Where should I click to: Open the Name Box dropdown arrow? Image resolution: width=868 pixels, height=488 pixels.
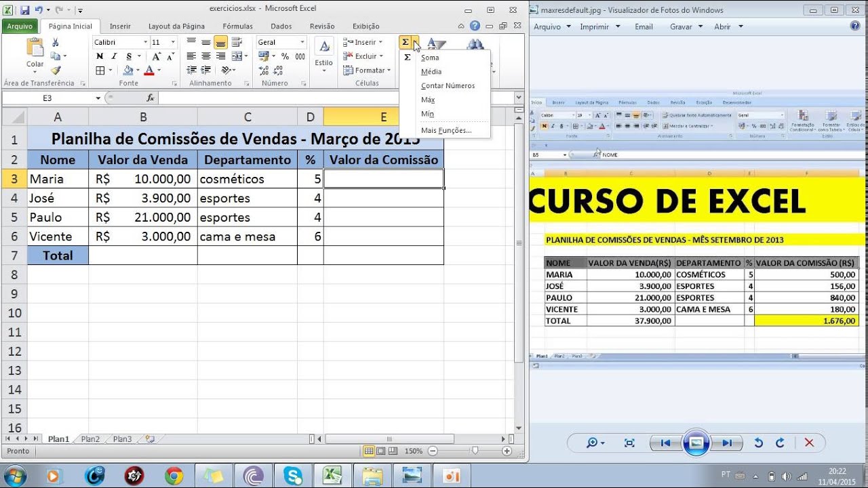[x=98, y=98]
